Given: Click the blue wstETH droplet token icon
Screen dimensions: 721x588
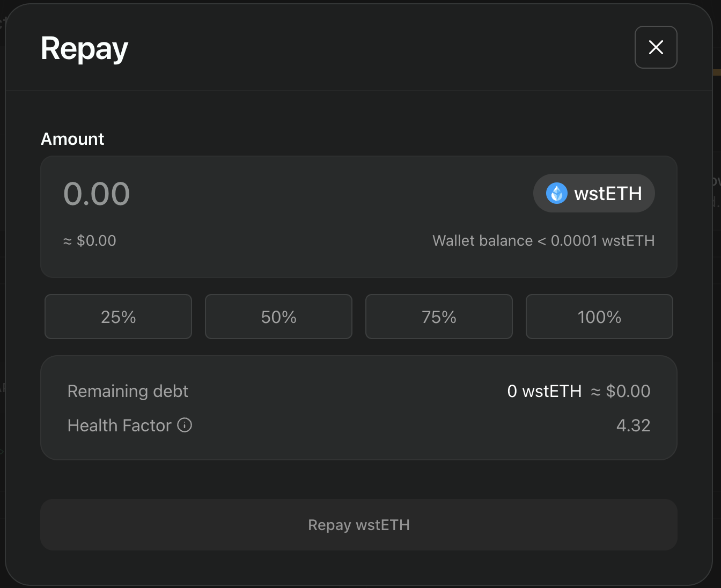Looking at the screenshot, I should (556, 193).
